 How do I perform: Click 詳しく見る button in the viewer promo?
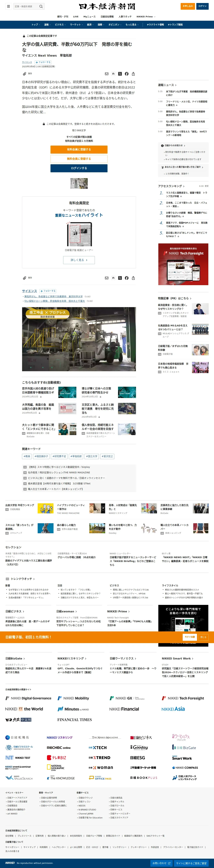(79, 260)
